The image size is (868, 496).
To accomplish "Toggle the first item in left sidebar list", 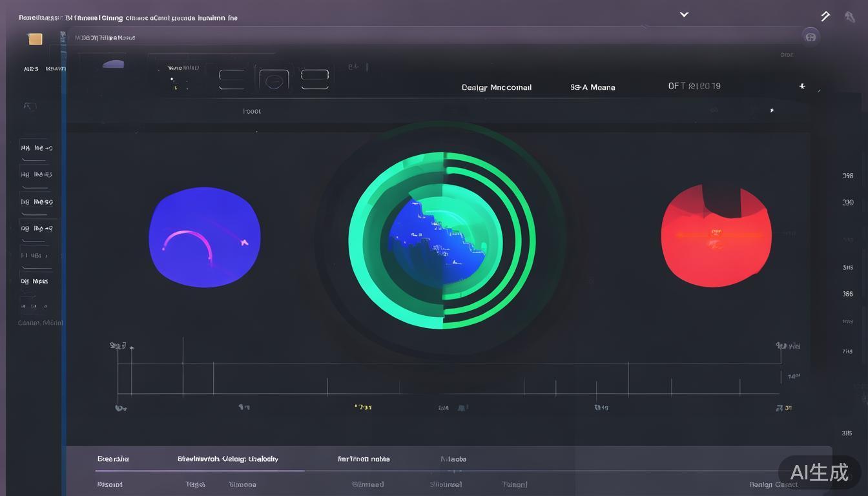I will tap(36, 149).
